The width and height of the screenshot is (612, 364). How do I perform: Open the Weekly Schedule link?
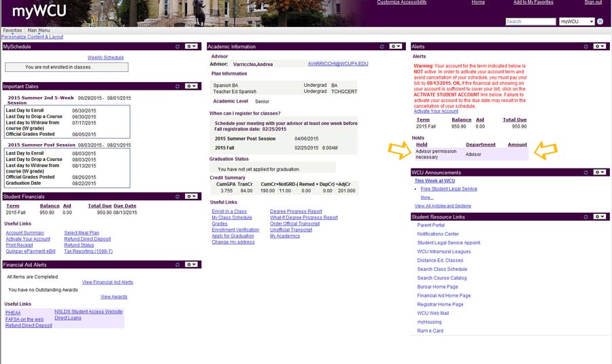(x=105, y=58)
